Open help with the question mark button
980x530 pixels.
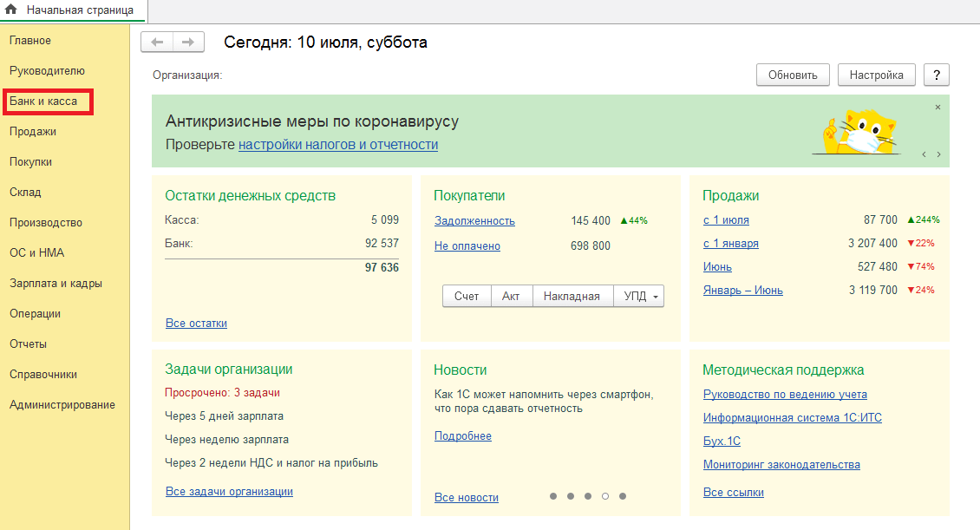pyautogui.click(x=937, y=75)
